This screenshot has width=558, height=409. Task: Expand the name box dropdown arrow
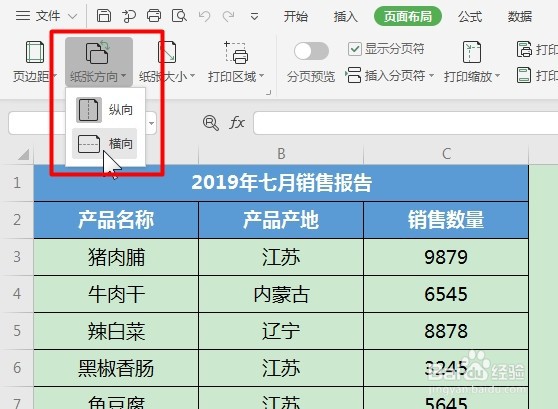pyautogui.click(x=152, y=124)
